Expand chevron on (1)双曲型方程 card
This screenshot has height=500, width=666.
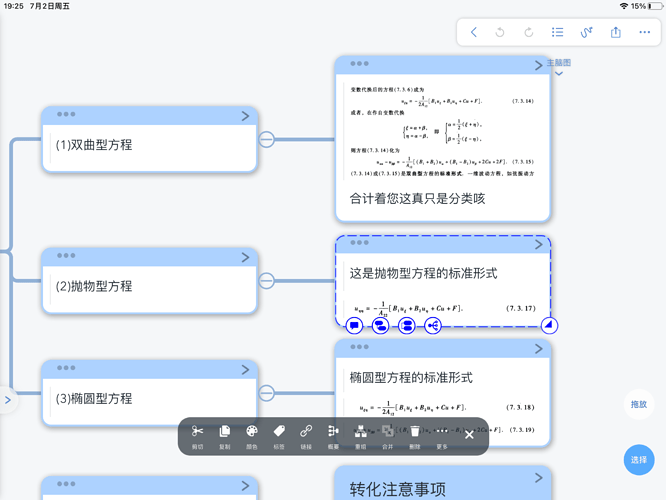point(245,116)
